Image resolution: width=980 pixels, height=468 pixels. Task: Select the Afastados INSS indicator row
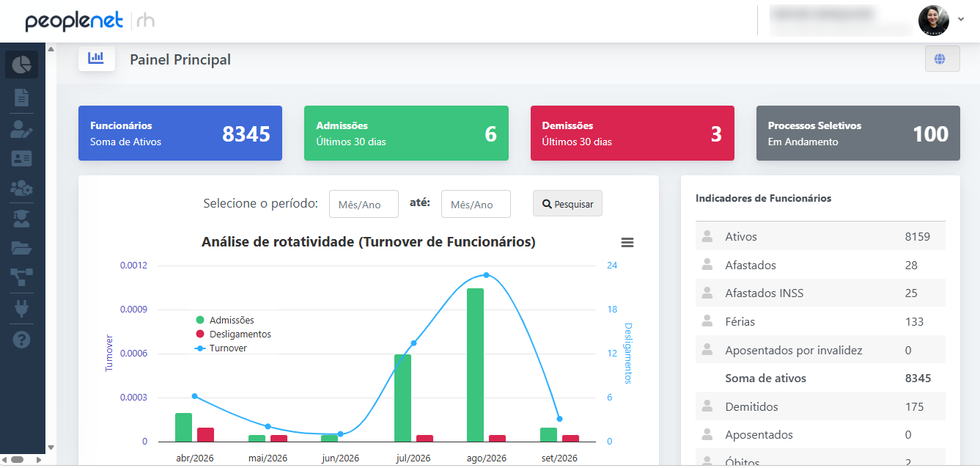click(x=820, y=293)
